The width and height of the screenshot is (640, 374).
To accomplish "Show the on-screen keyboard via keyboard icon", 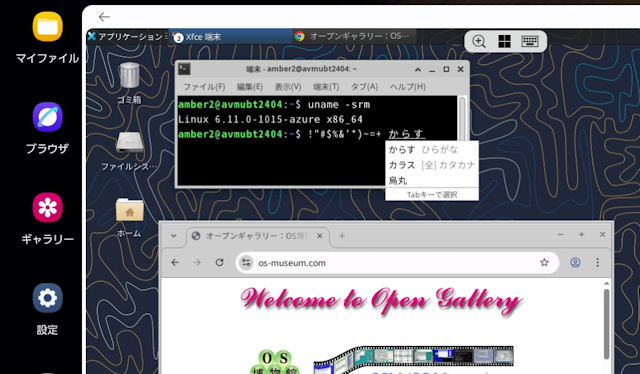I will pyautogui.click(x=530, y=41).
